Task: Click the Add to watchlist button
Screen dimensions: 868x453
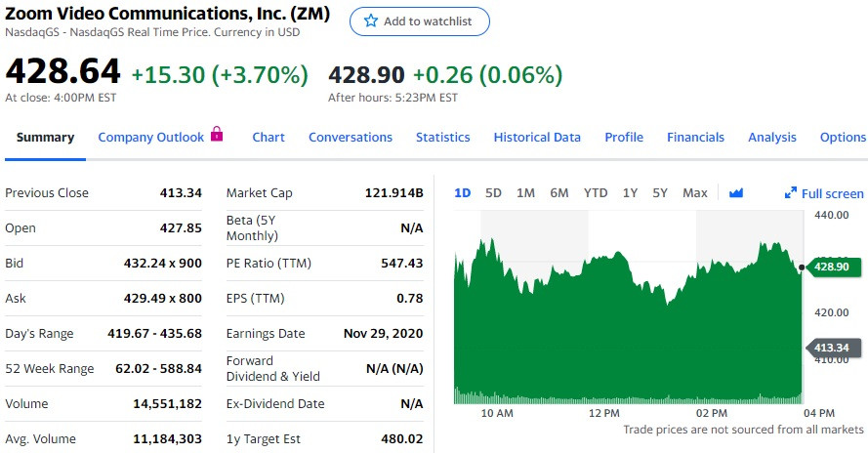Action: [x=420, y=21]
